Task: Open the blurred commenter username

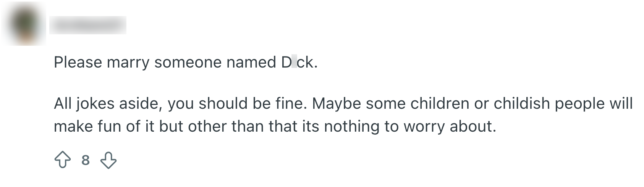Action: 88,25
